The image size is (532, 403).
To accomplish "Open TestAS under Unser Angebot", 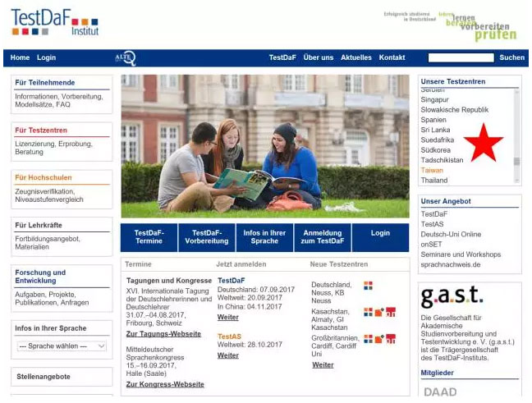I will pyautogui.click(x=432, y=224).
